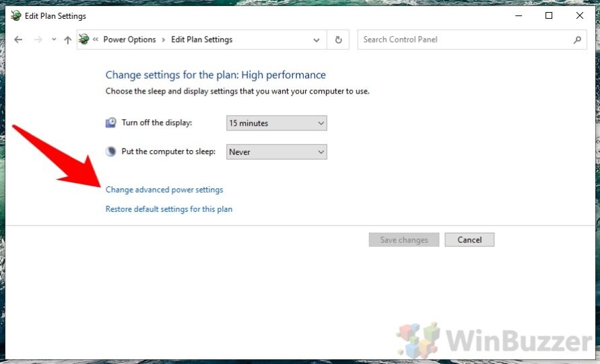The width and height of the screenshot is (600, 364).
Task: Refresh the Edit Plan Settings page
Action: (x=338, y=40)
